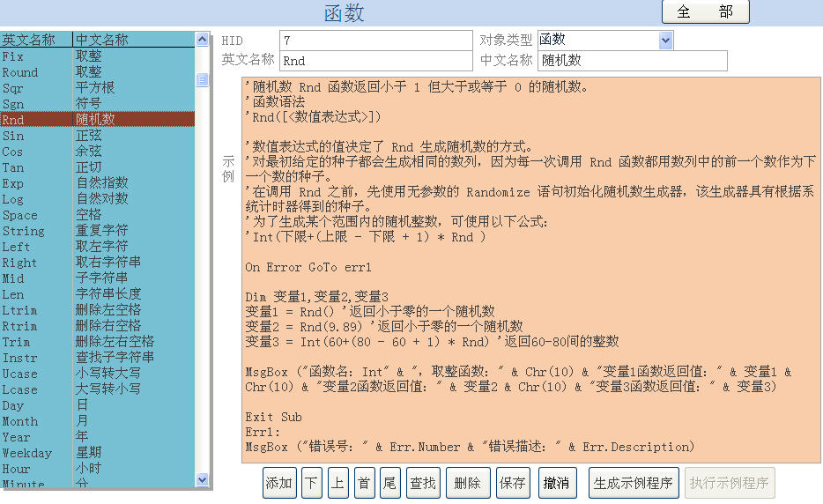
Task: Click the 英文名称 column header
Action: [x=36, y=40]
